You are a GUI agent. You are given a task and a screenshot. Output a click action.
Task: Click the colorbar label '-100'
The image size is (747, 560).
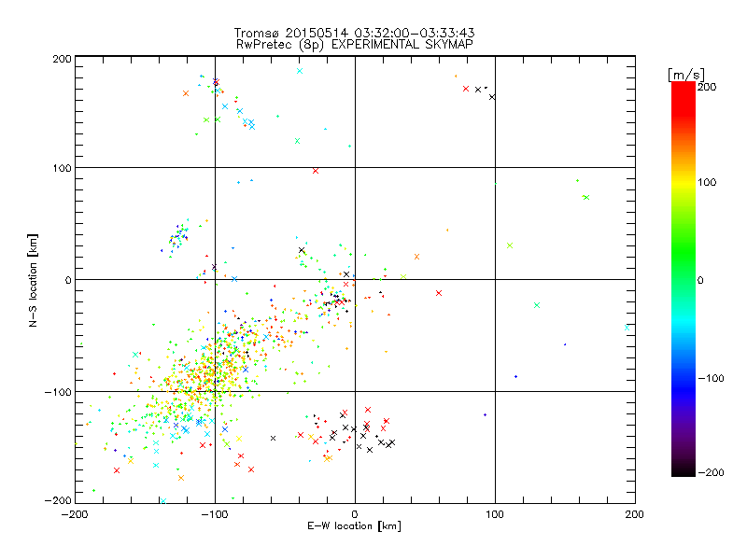711,378
